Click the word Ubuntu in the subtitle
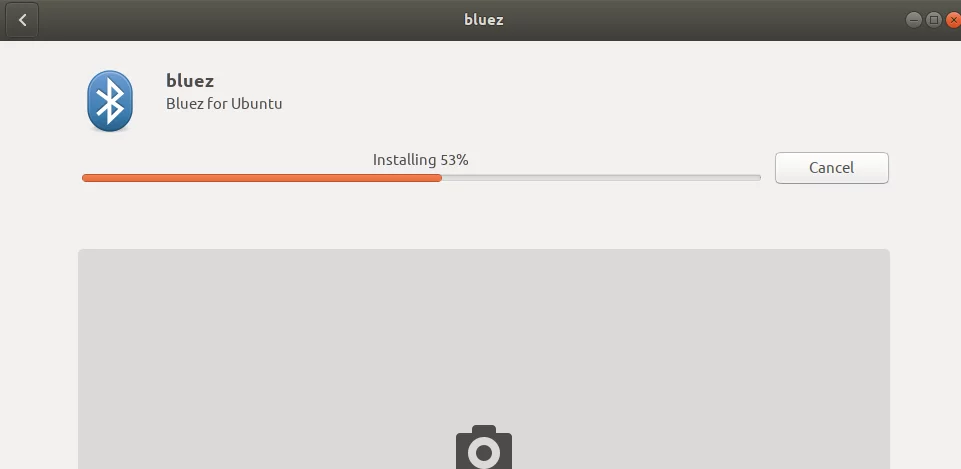The width and height of the screenshot is (961, 469). pos(257,103)
